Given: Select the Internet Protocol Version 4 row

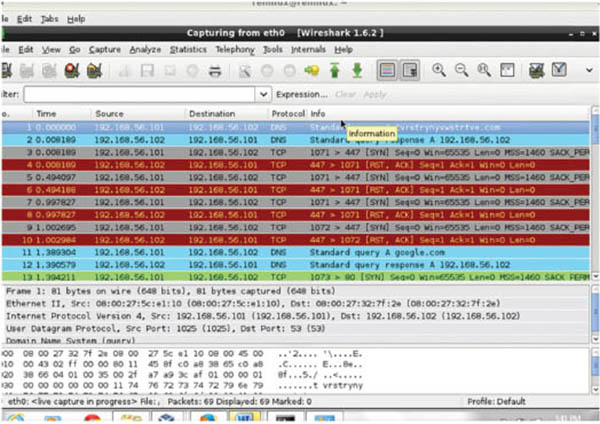Looking at the screenshot, I should (295, 316).
